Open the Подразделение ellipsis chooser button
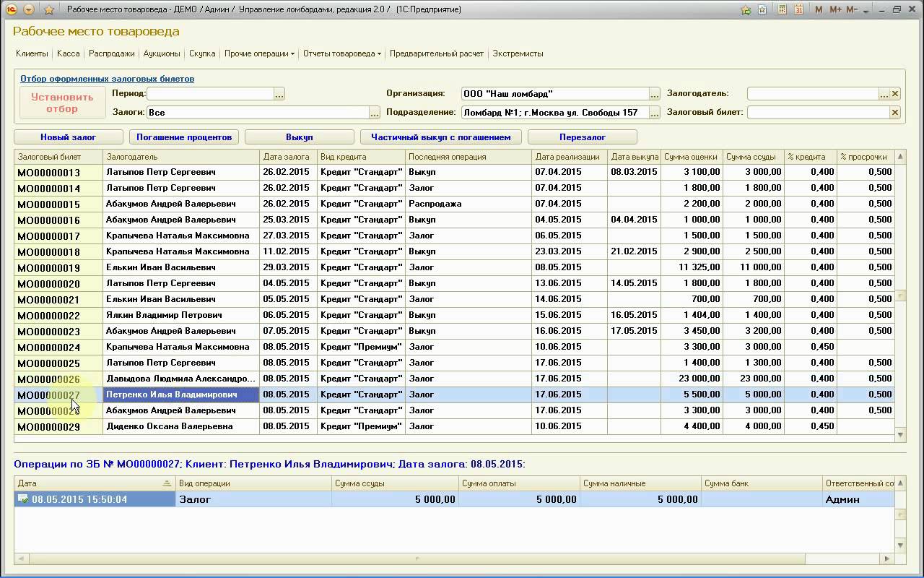The width and height of the screenshot is (924, 578). coord(655,113)
